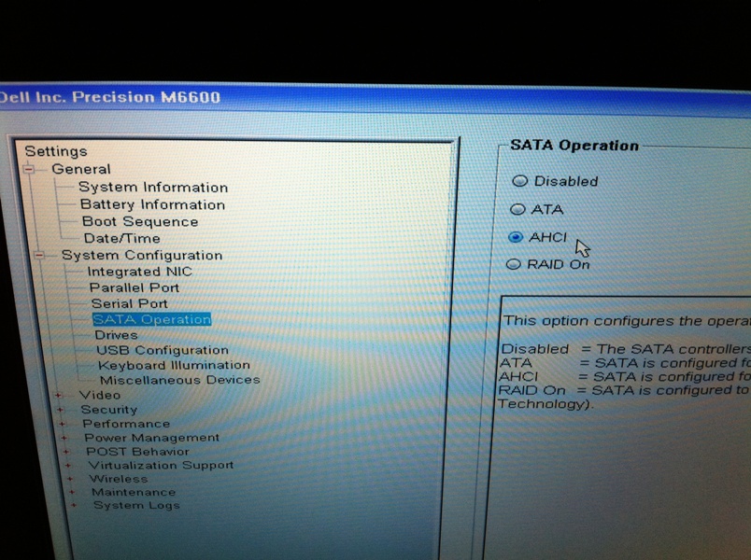Click the Security tree label
751x560 pixels.
109,410
